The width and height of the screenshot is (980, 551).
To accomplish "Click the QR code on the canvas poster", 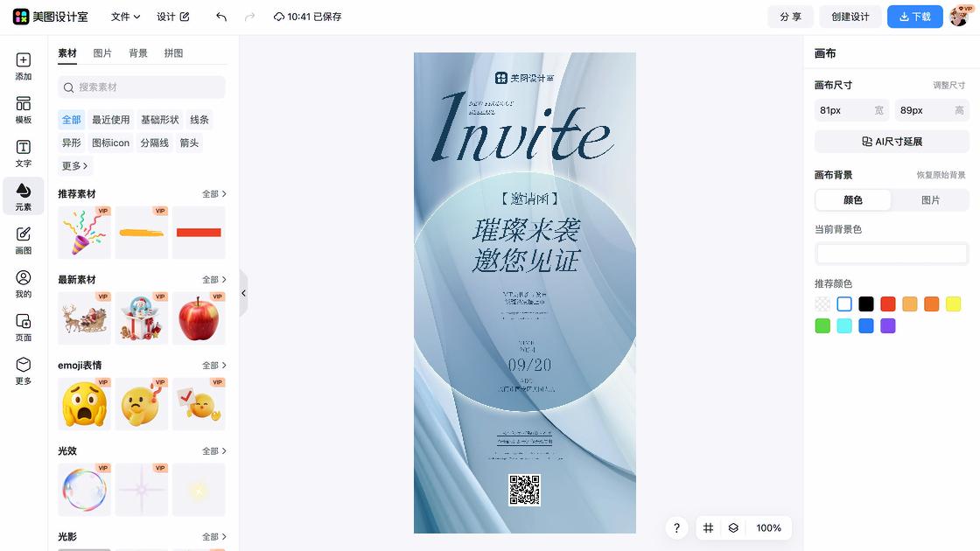I will 524,490.
